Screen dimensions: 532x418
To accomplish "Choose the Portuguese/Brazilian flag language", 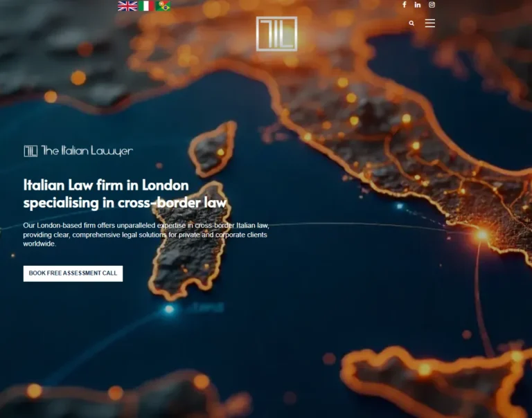I will coord(163,6).
